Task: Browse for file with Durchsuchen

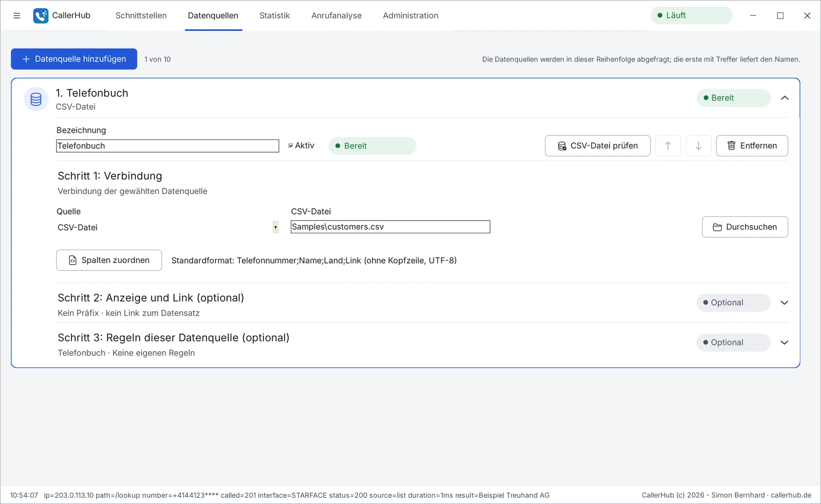Action: click(745, 227)
